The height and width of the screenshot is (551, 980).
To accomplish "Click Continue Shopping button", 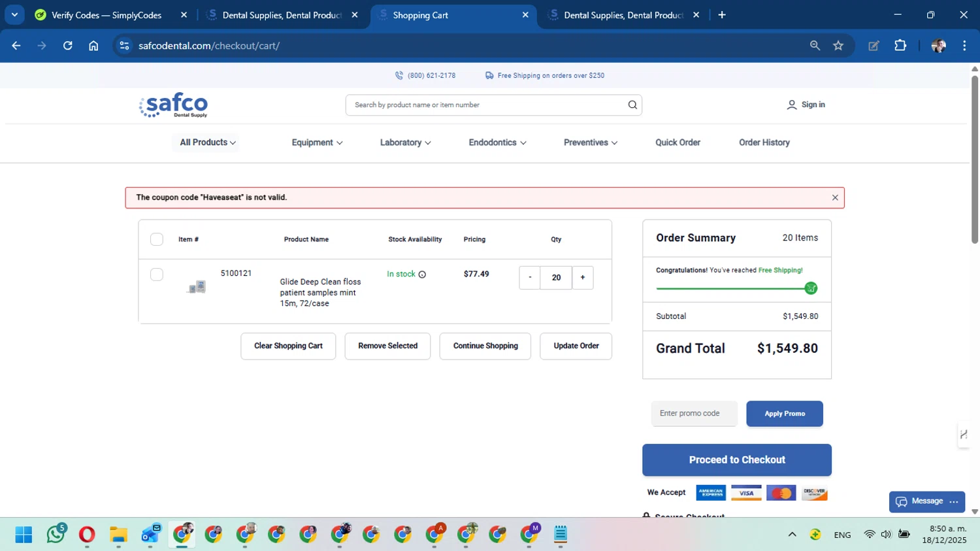I will (x=485, y=346).
